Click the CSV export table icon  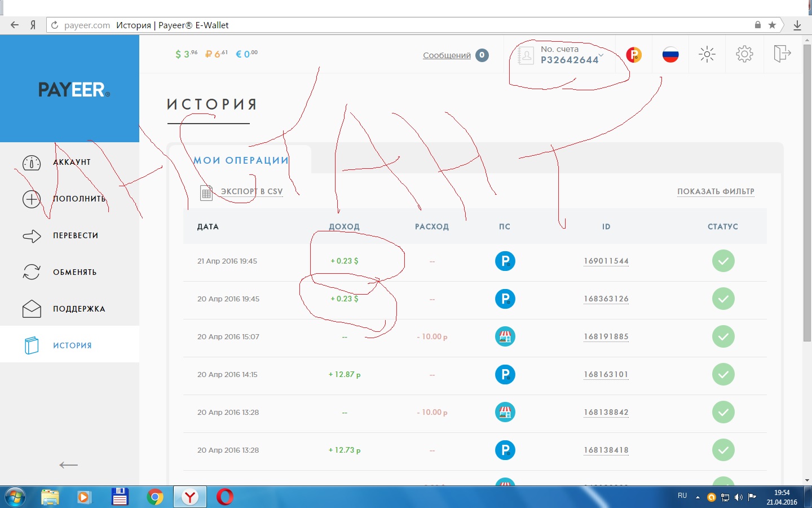click(x=206, y=193)
